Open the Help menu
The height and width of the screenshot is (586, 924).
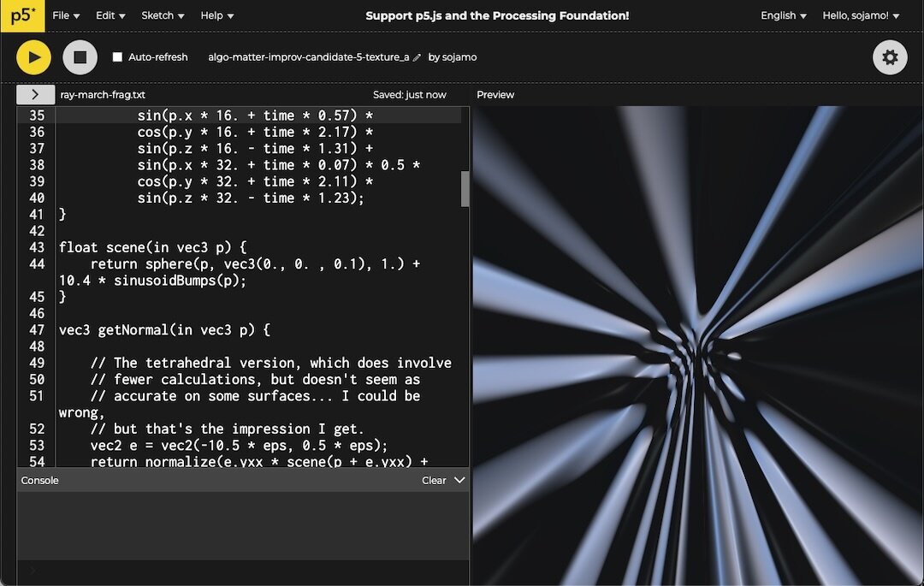click(x=216, y=15)
